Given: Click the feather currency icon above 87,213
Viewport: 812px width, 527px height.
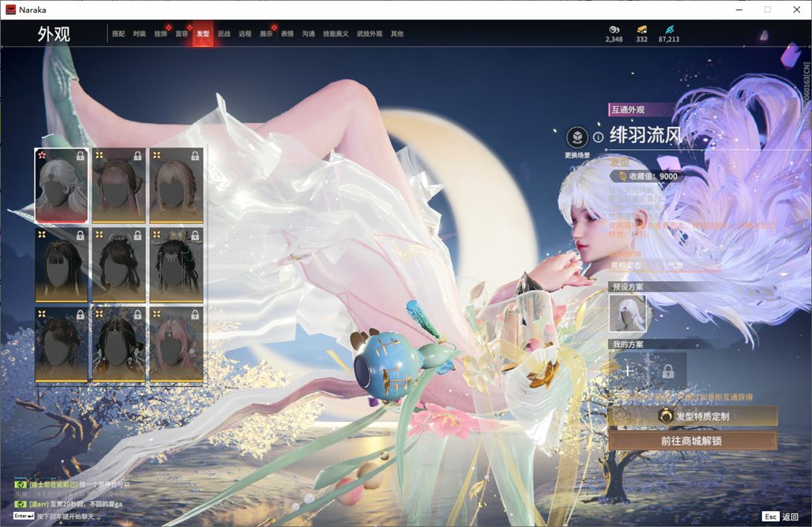Looking at the screenshot, I should pyautogui.click(x=669, y=30).
